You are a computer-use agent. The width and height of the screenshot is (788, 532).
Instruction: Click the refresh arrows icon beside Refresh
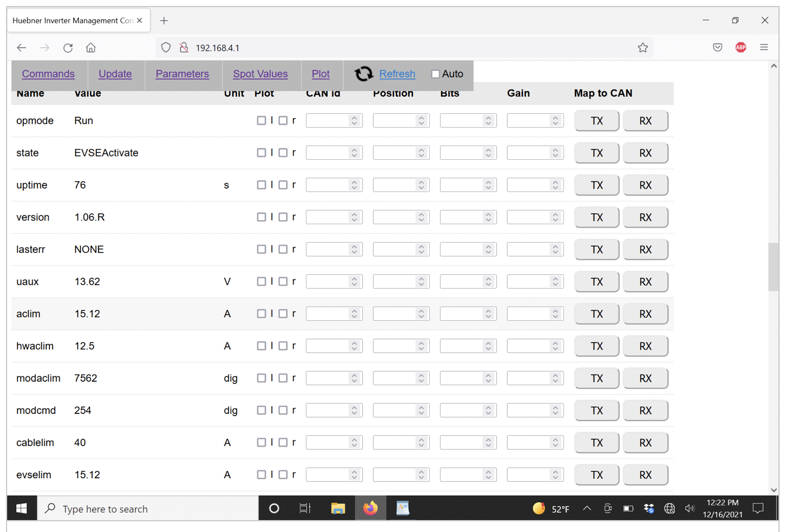[364, 74]
